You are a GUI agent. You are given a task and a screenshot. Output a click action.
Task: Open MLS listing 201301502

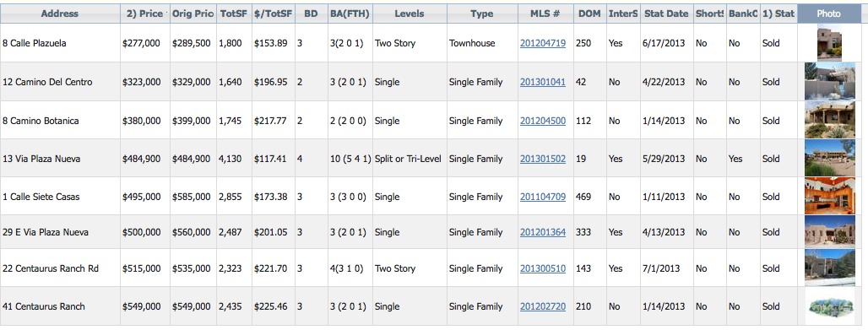pos(542,159)
